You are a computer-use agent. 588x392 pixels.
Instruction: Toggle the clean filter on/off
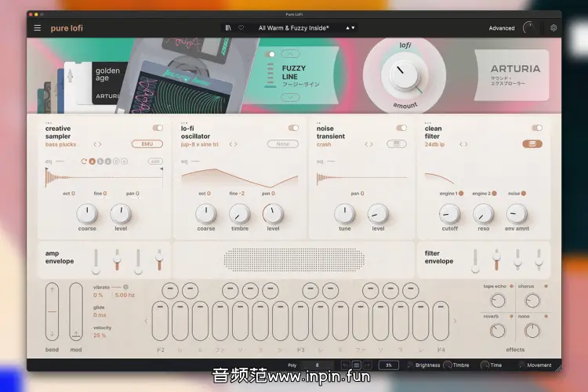point(537,129)
